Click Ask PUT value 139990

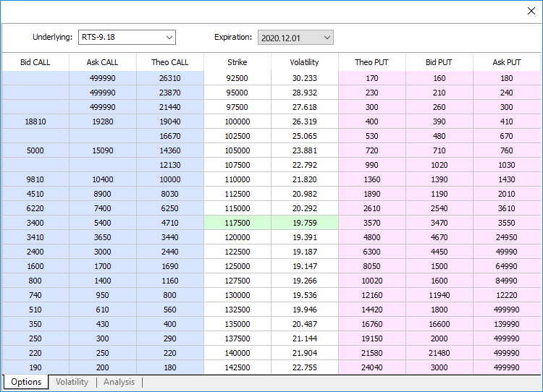coord(507,324)
